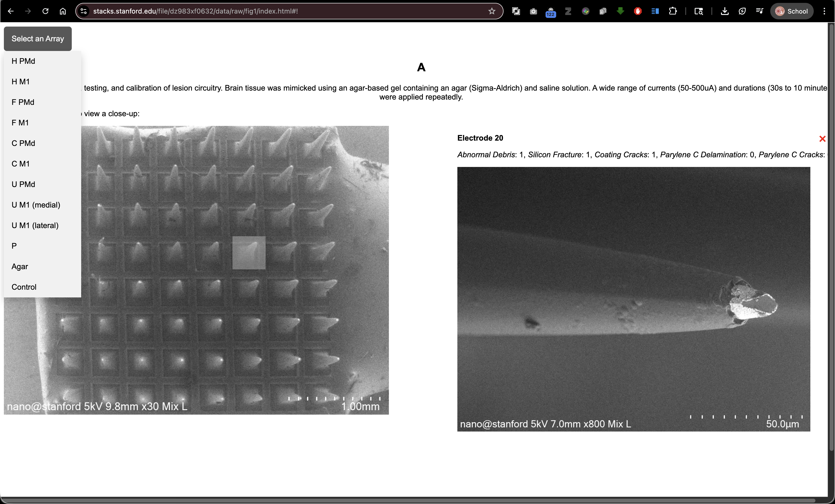
Task: Select U M1 (medial) array
Action: (36, 205)
